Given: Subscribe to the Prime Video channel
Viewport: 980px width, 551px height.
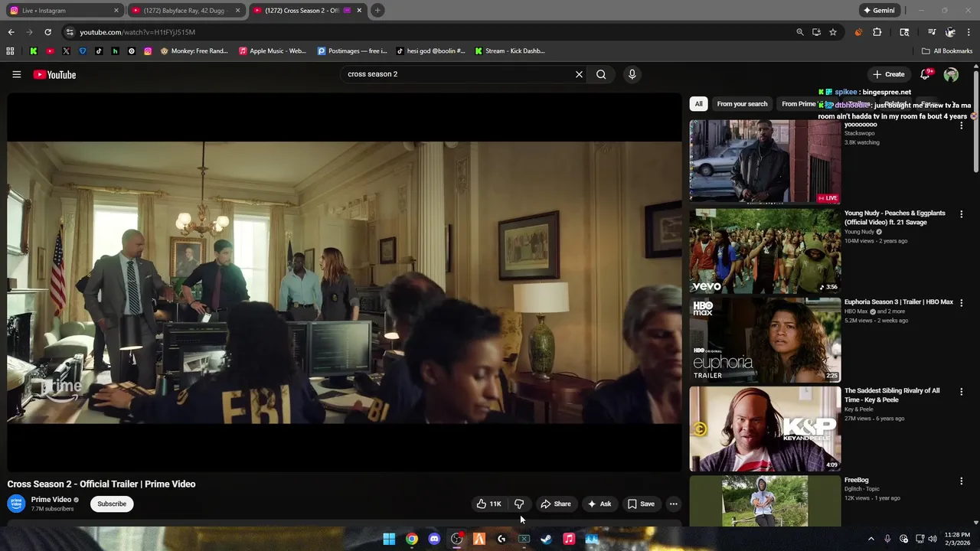Looking at the screenshot, I should 112,504.
